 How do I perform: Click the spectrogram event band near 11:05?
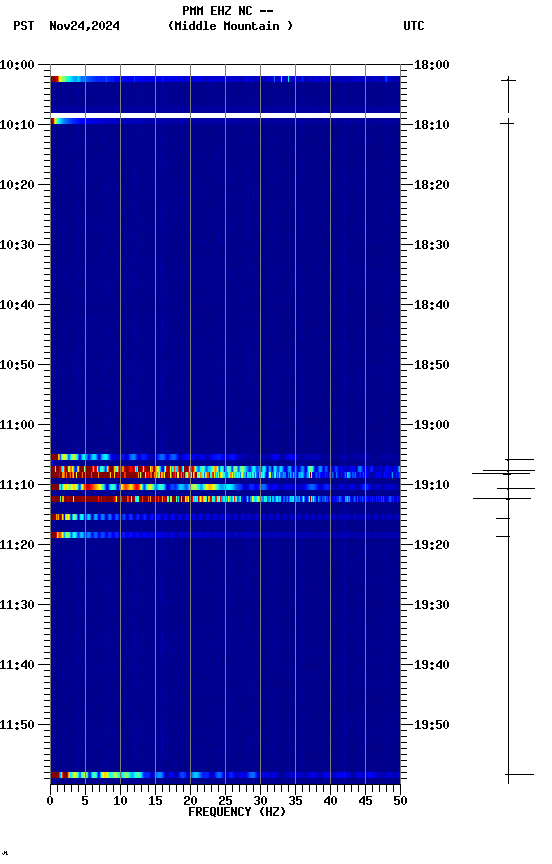pos(225,457)
